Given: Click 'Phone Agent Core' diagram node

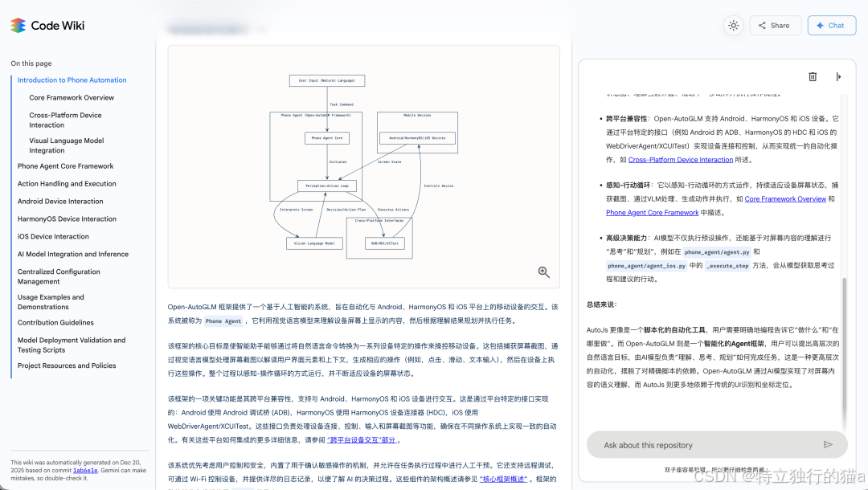Looking at the screenshot, I should pos(327,137).
